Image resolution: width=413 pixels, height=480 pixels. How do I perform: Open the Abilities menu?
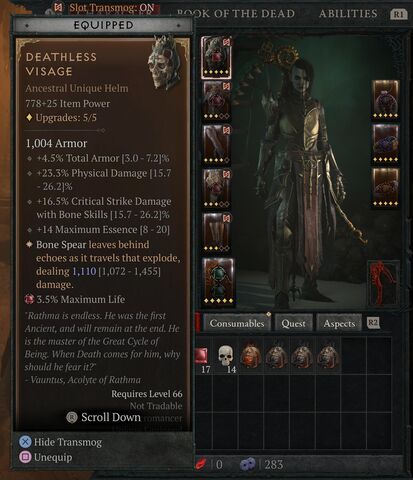348,14
